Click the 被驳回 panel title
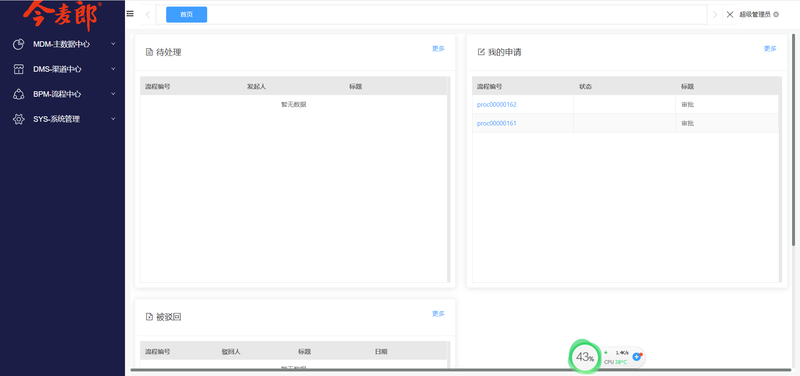800x376 pixels. click(x=168, y=317)
